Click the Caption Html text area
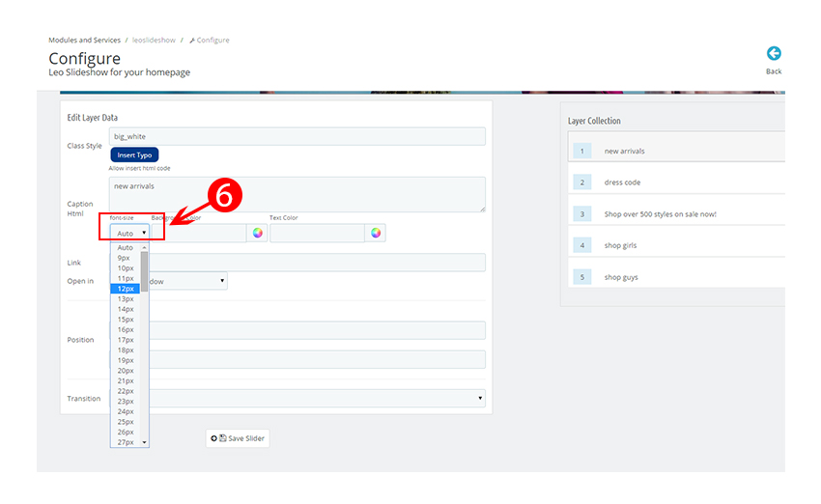This screenshot has width=821, height=504. coord(297,194)
